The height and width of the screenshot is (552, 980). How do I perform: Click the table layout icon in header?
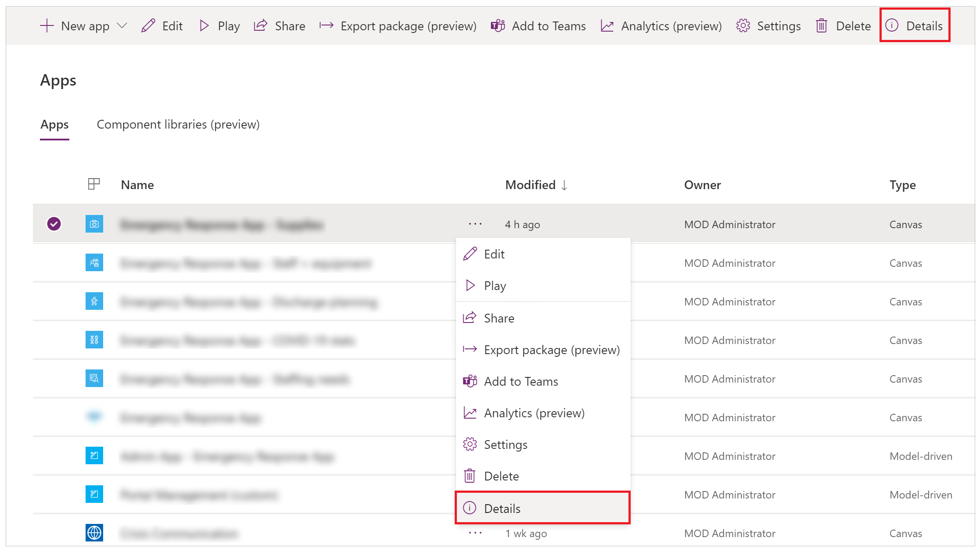coord(94,184)
